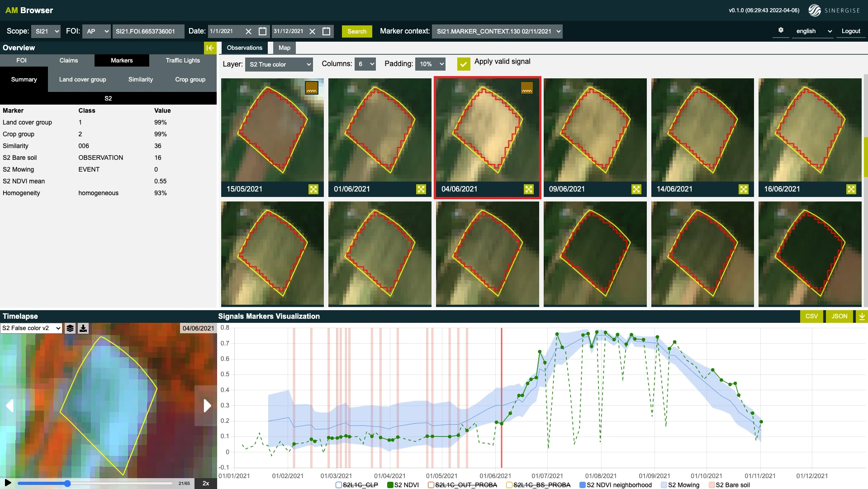Open the settings gear icon
The width and height of the screenshot is (868, 489).
coord(781,30)
